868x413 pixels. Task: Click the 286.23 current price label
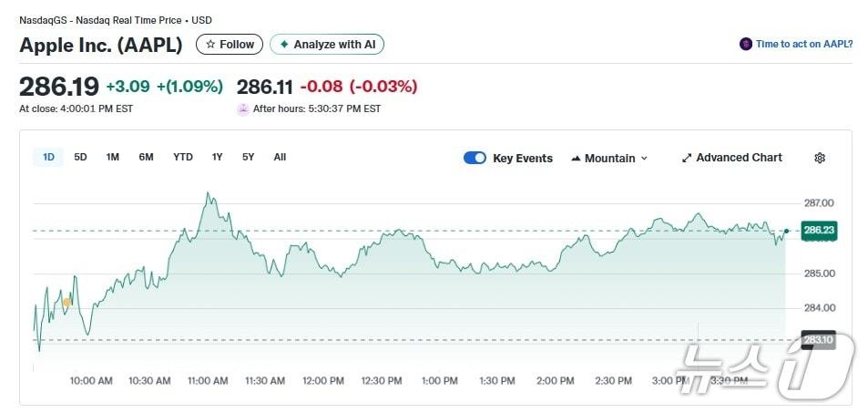[818, 231]
